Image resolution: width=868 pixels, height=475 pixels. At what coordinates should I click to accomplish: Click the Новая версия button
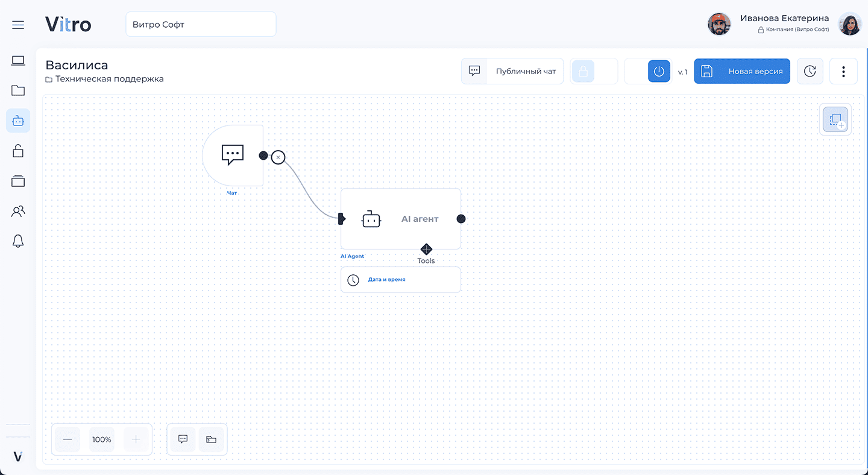click(741, 71)
